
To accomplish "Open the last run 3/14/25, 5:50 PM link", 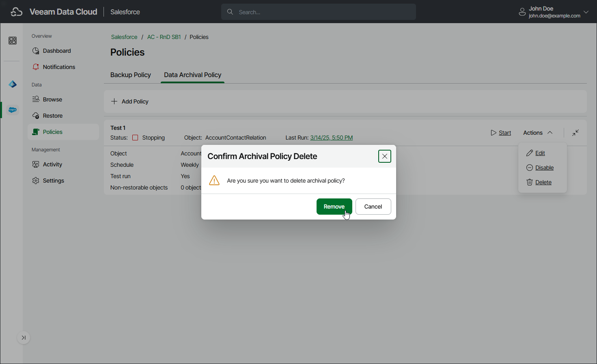I will tap(332, 138).
